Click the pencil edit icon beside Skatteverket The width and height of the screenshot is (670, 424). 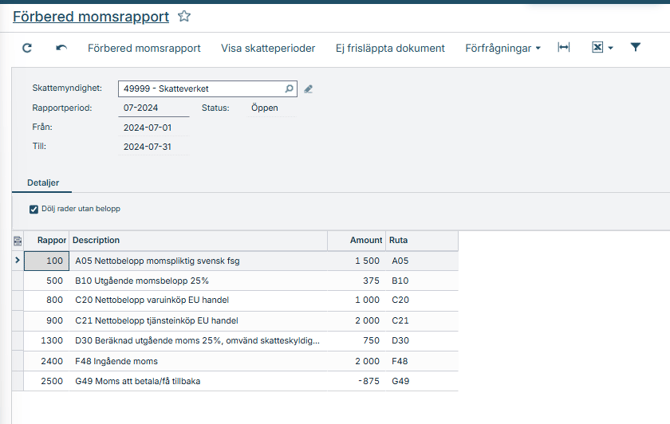point(309,88)
